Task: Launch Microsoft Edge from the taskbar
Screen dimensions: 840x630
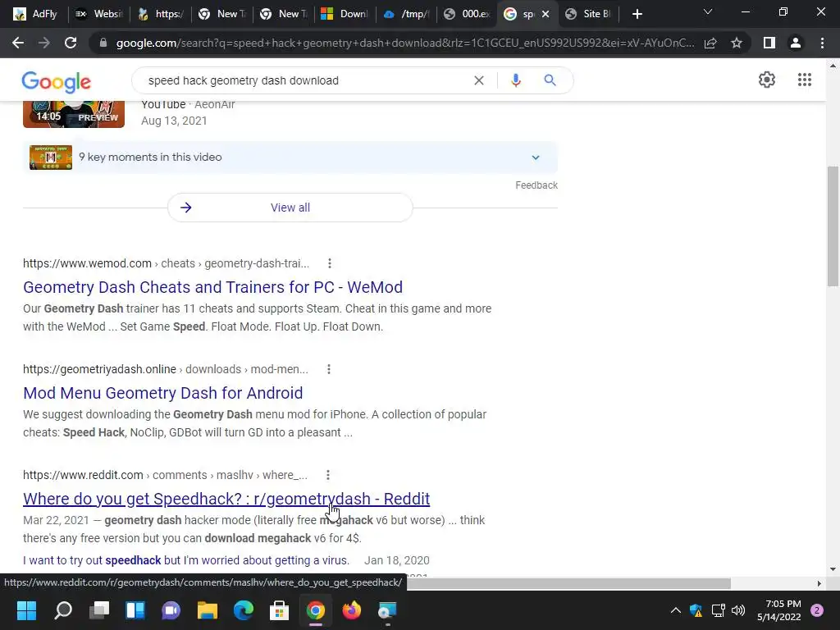Action: (x=243, y=610)
